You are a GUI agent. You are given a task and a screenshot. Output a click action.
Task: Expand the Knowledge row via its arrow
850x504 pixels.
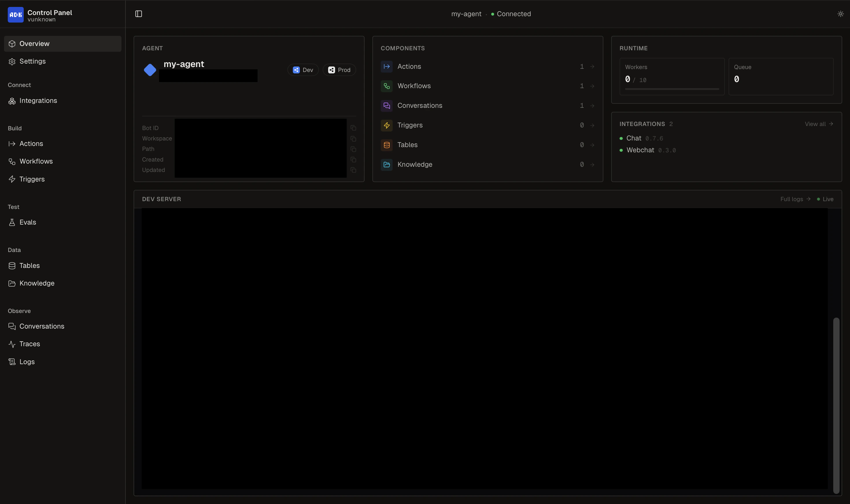tap(592, 164)
